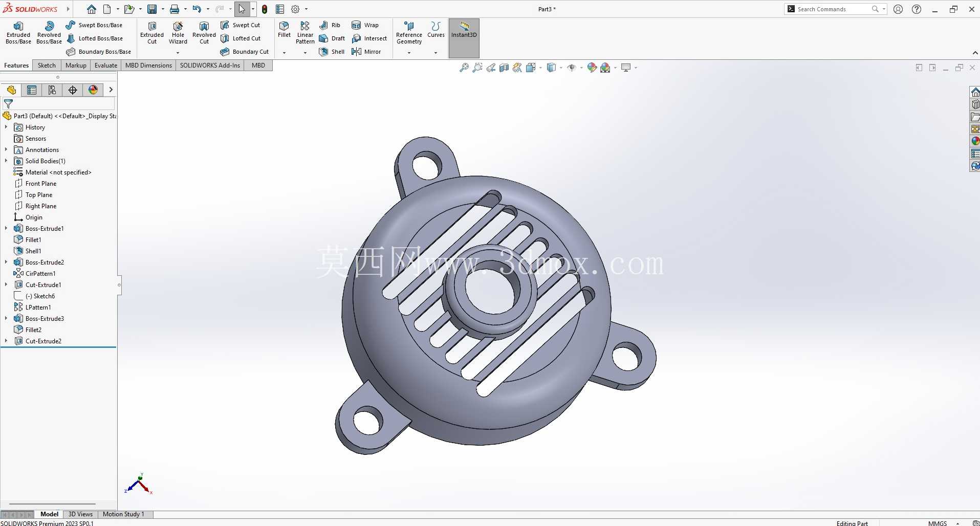Image resolution: width=980 pixels, height=526 pixels.
Task: Switch to SOLIDWORKS Add-Ins tab
Action: 210,65
